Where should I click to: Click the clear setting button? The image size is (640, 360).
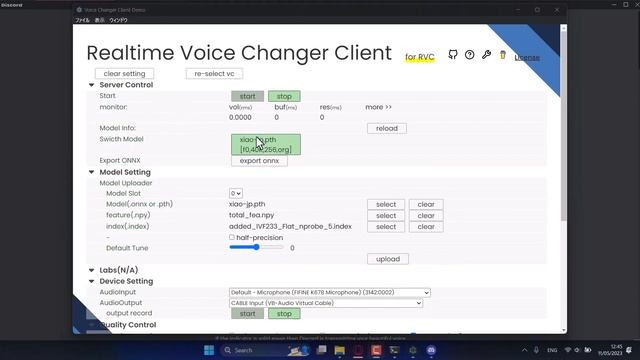coord(124,73)
